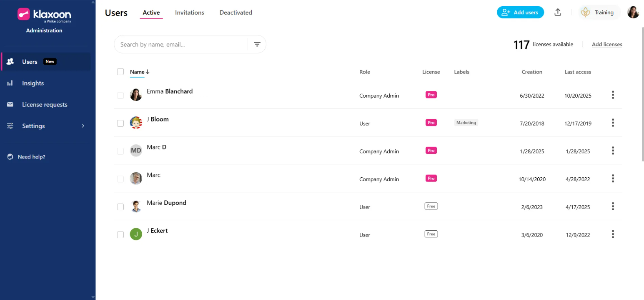
Task: Switch to the Invitations tab
Action: [x=189, y=13]
